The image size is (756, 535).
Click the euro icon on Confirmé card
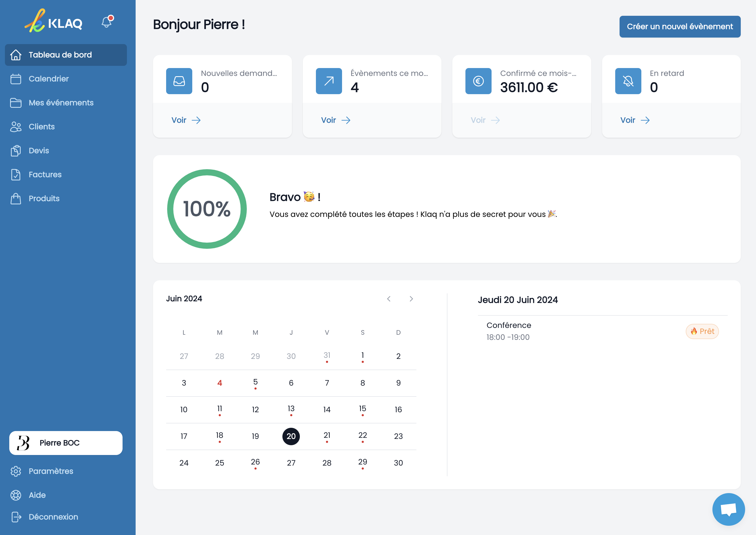pyautogui.click(x=478, y=81)
